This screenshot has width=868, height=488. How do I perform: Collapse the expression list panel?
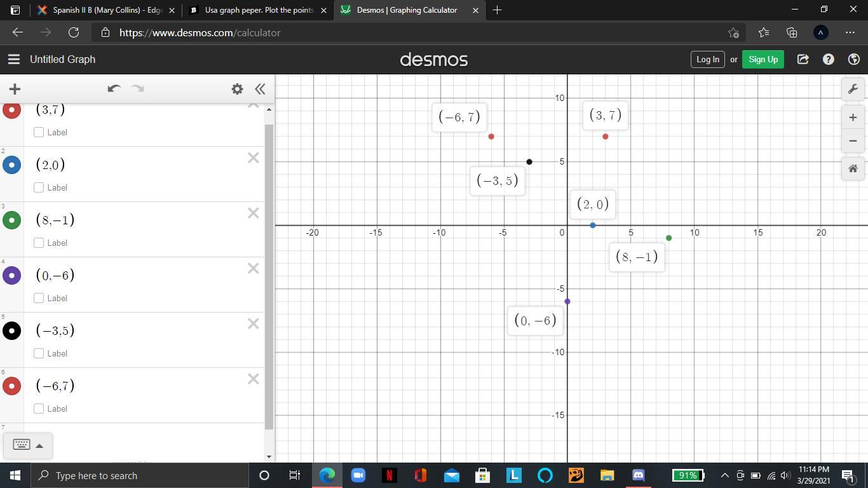tap(260, 89)
